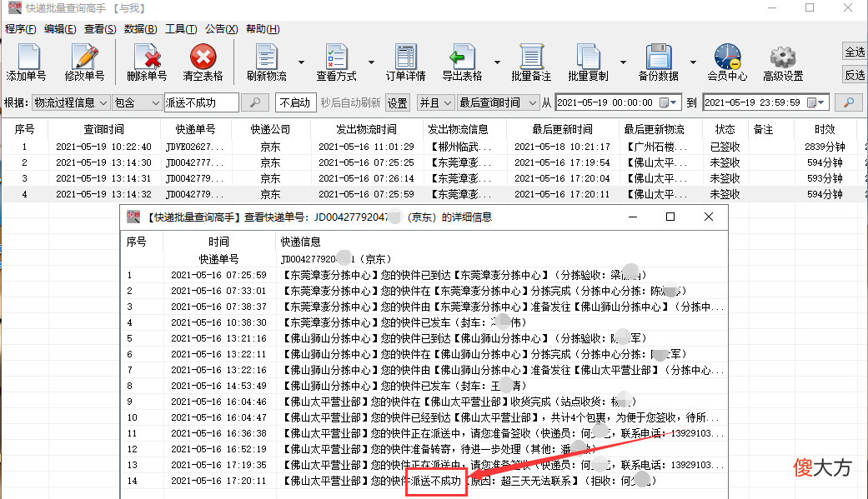Viewport: 868px width, 499px height.
Task: Click the 派送不成功 keyword input field
Action: pyautogui.click(x=202, y=102)
